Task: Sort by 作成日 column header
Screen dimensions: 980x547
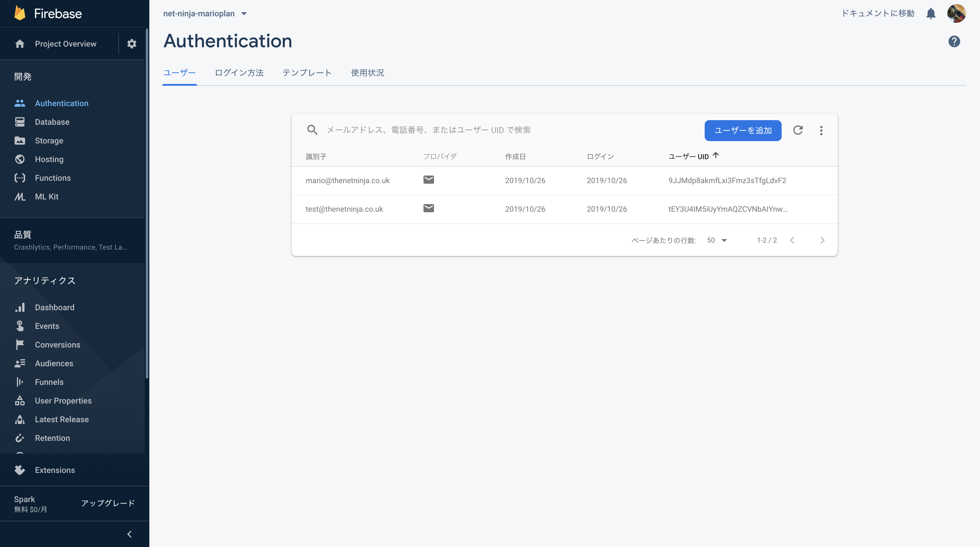Action: pos(515,156)
